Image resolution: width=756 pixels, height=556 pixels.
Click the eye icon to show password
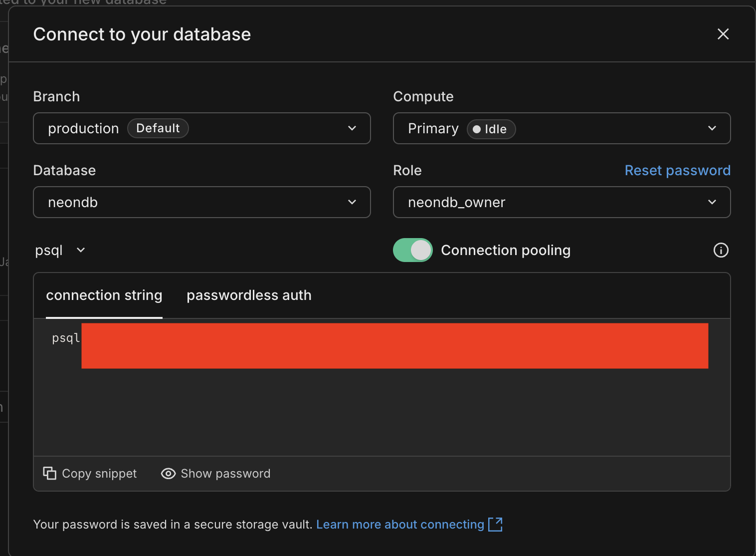(x=168, y=474)
